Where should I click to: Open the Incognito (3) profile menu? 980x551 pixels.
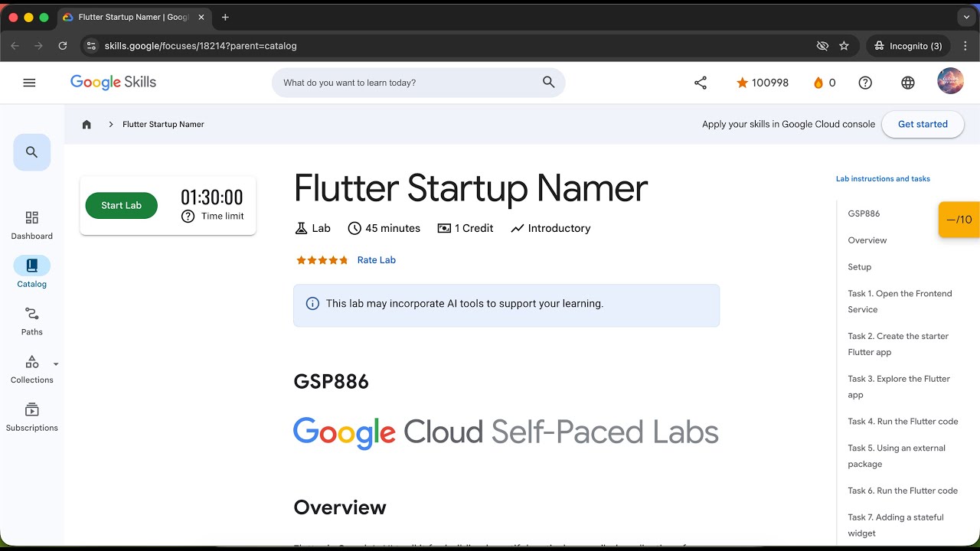coord(908,46)
